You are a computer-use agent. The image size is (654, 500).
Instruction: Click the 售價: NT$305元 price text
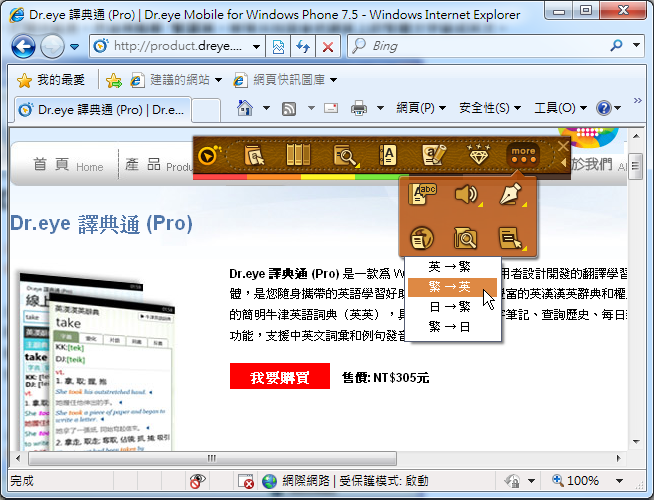(385, 377)
